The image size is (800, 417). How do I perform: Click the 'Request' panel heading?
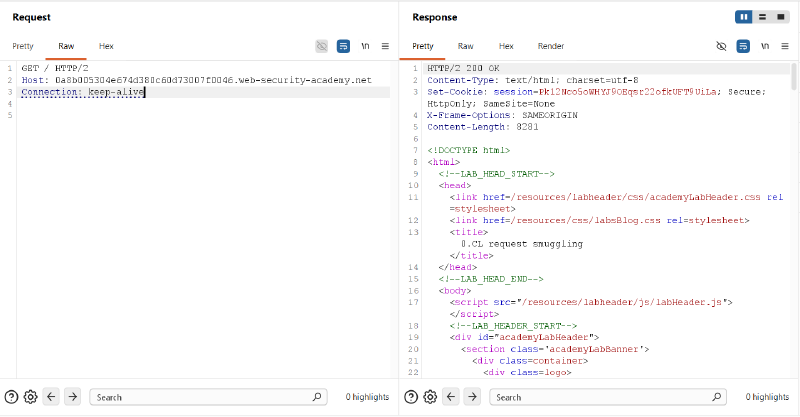[32, 17]
